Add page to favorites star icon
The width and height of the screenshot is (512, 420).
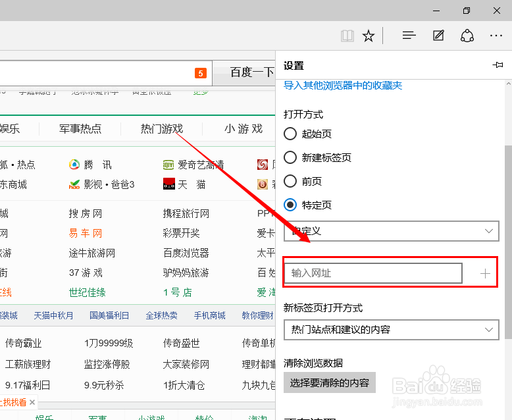coord(369,36)
